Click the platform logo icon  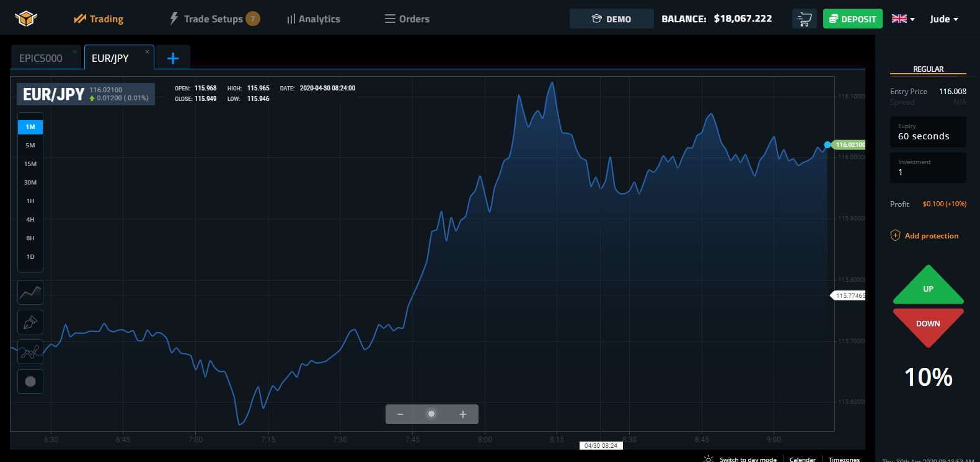pos(26,19)
